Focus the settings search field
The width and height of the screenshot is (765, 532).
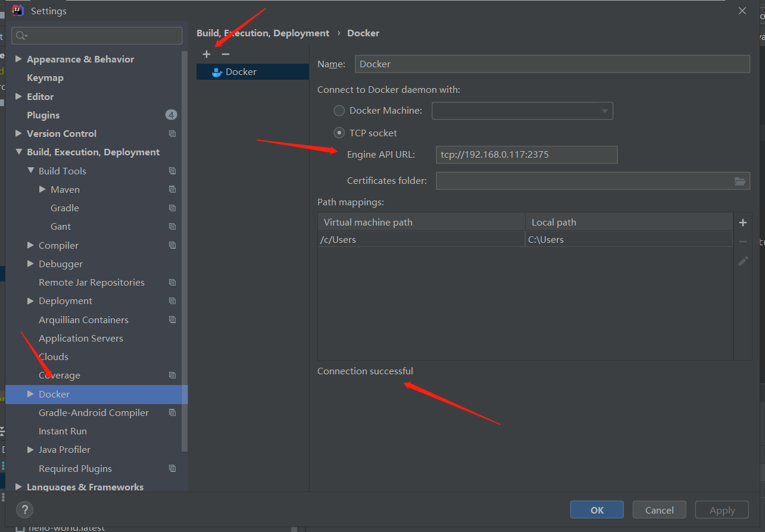click(x=97, y=36)
